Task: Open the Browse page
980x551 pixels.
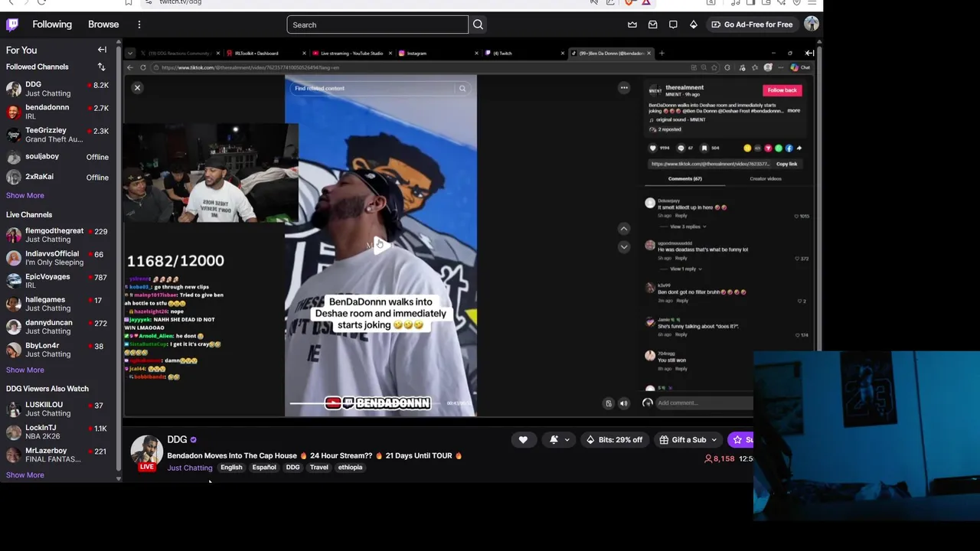Action: pos(103,24)
